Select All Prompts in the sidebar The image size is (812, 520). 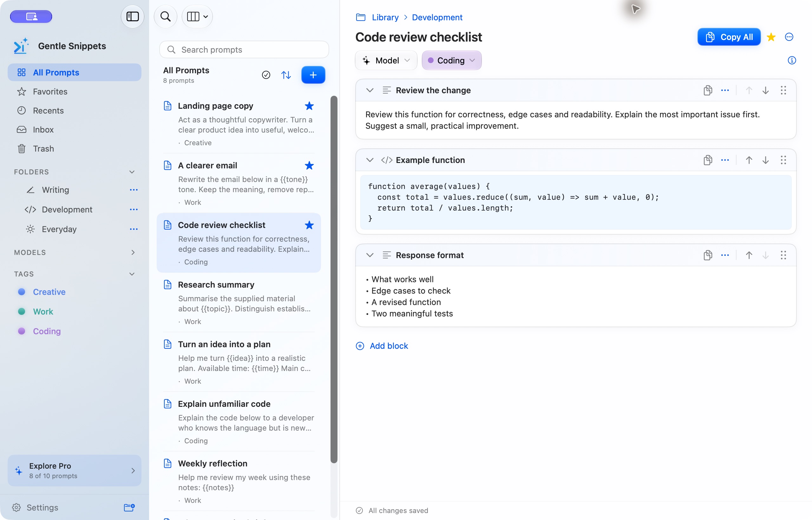pos(74,73)
